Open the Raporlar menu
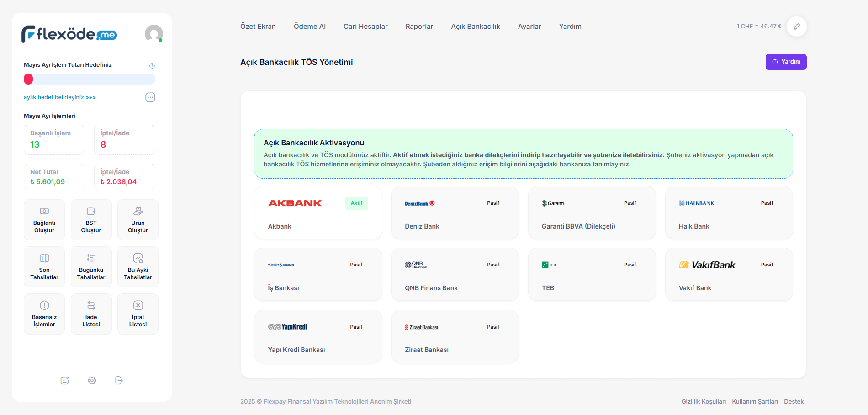This screenshot has width=868, height=415. 419,27
